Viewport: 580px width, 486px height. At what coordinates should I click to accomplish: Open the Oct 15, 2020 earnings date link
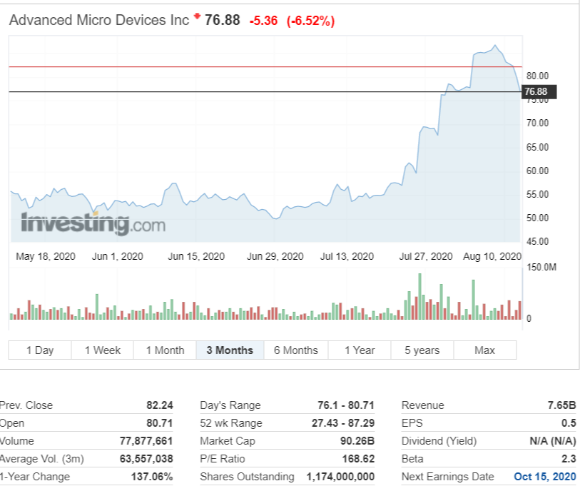544,476
